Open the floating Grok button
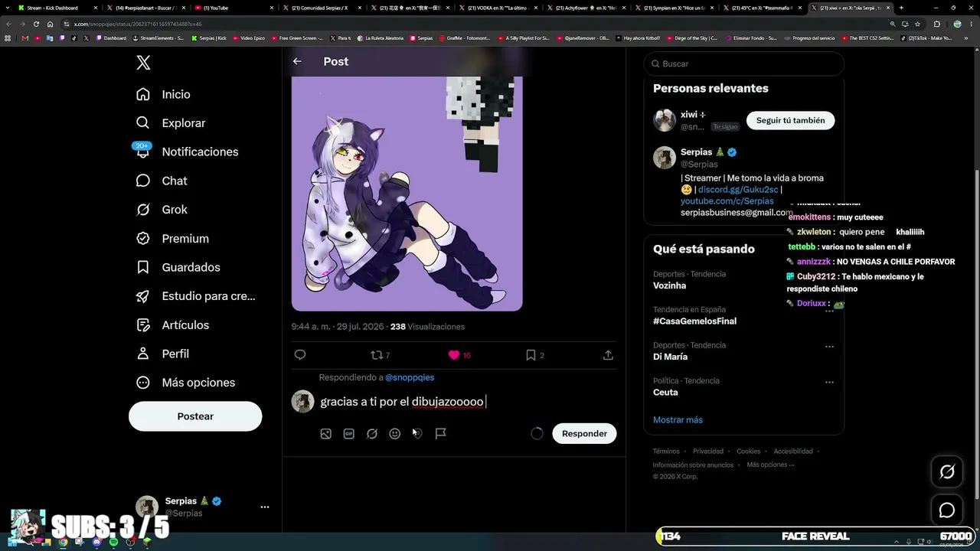 947,472
